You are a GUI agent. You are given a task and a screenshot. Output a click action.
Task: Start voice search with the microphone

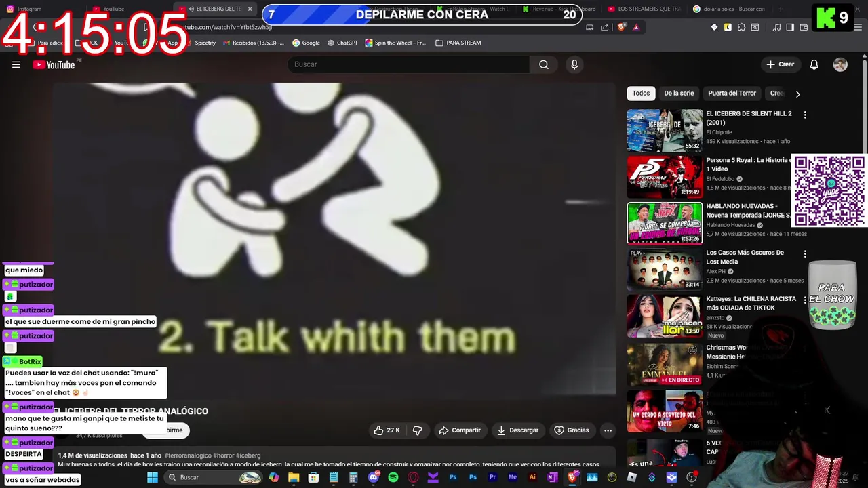tap(574, 64)
